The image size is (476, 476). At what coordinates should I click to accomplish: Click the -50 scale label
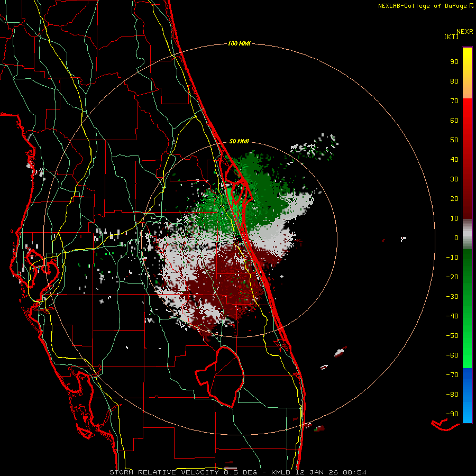coord(452,336)
